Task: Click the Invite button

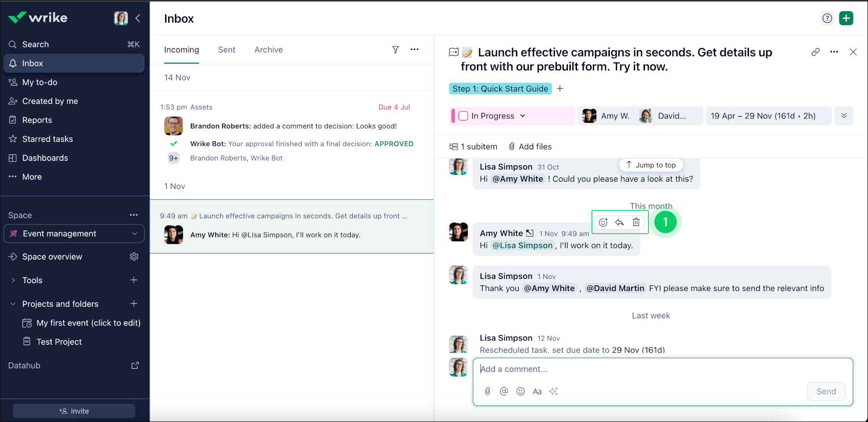Action: pyautogui.click(x=74, y=411)
